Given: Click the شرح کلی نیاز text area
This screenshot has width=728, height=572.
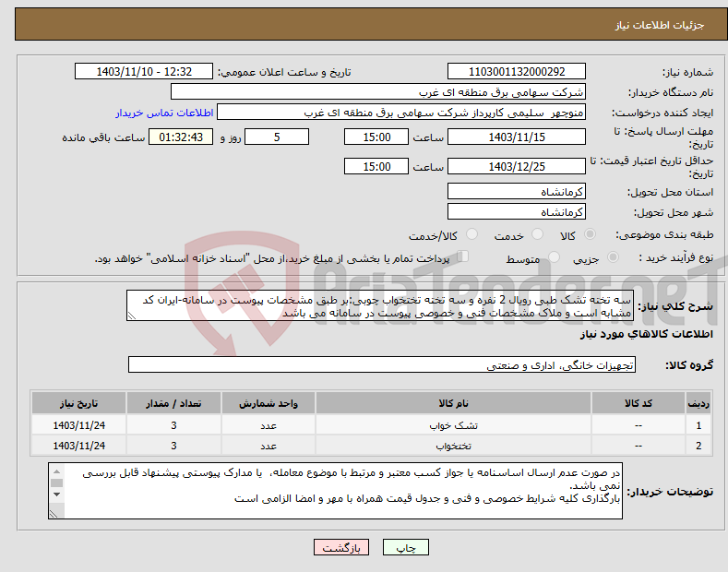Looking at the screenshot, I should coord(380,306).
